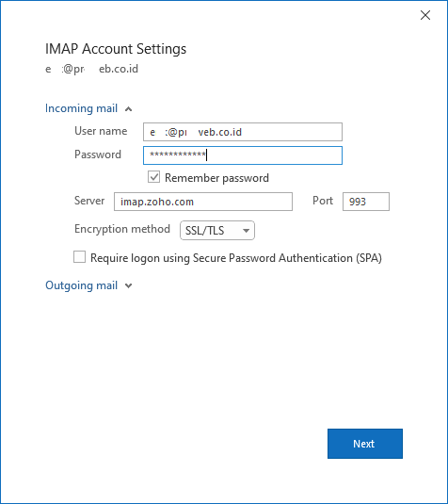This screenshot has width=448, height=504.
Task: Focus the User name input field
Action: click(x=243, y=132)
